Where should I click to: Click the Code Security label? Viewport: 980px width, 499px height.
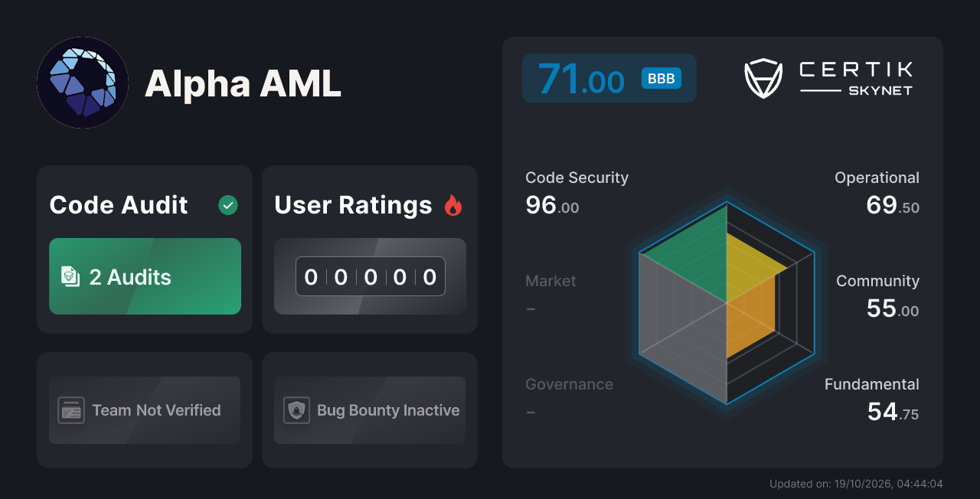click(x=577, y=178)
